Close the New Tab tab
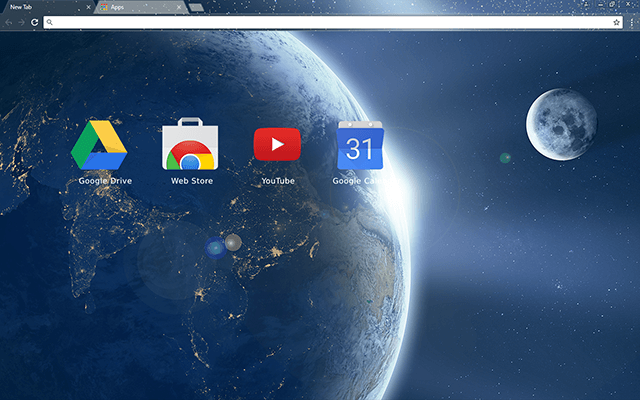Viewport: 640px width, 400px height. [88, 7]
